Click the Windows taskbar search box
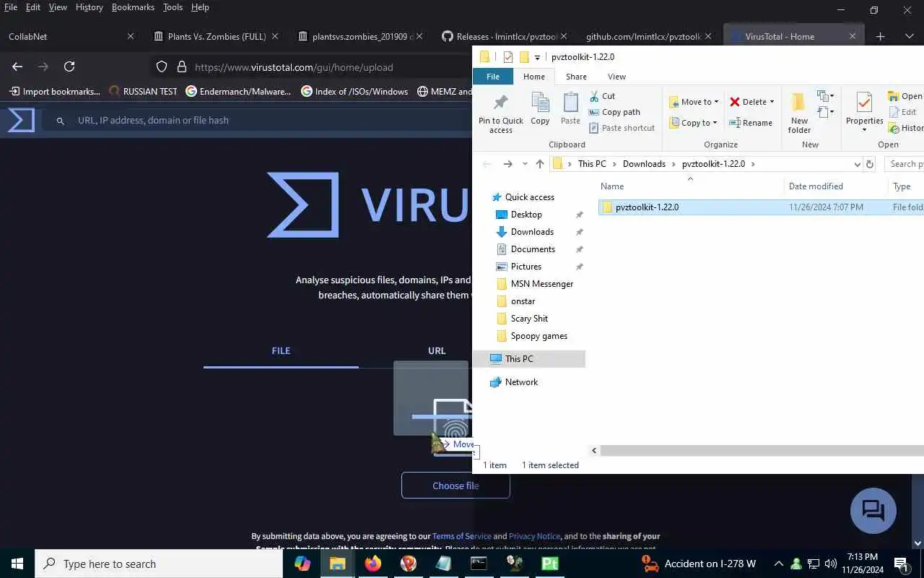This screenshot has width=924, height=578. click(159, 564)
